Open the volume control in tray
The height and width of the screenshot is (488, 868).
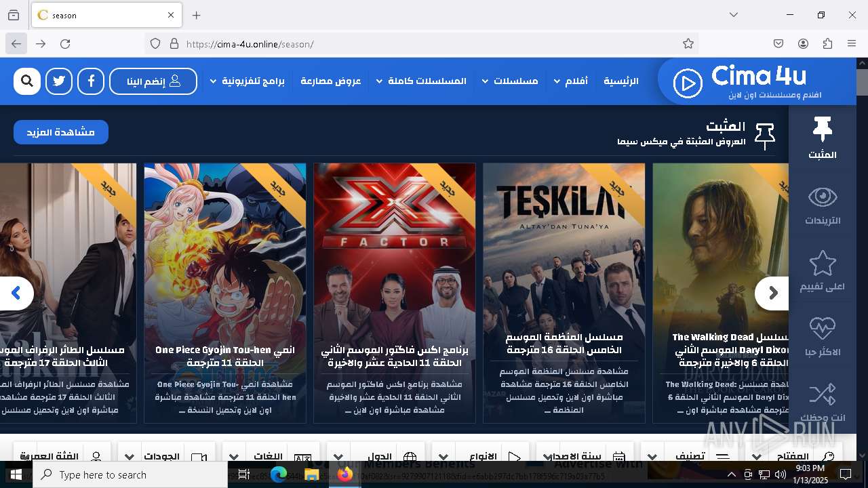(781, 474)
